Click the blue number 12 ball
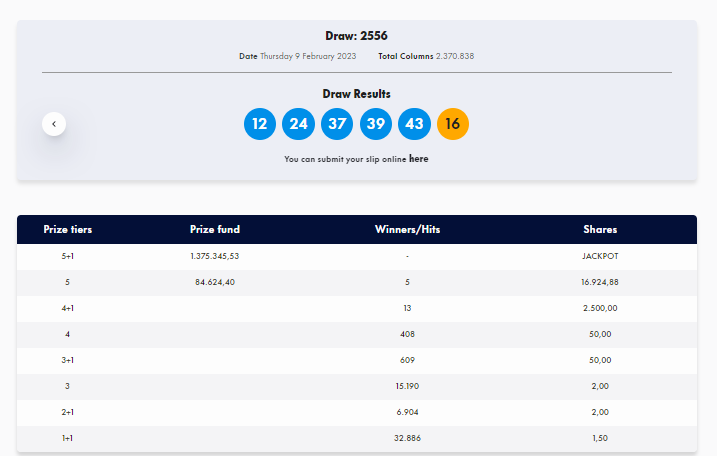The height and width of the screenshot is (456, 717). click(260, 124)
